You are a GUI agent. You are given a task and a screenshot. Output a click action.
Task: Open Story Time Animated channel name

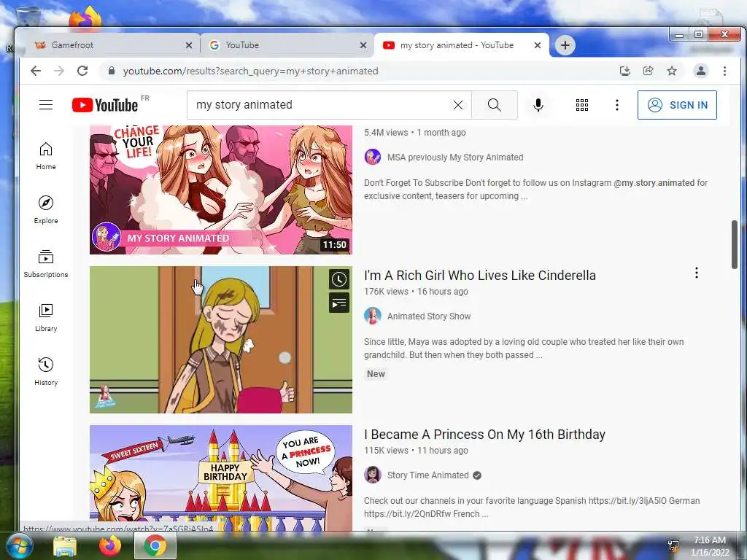[x=427, y=475]
